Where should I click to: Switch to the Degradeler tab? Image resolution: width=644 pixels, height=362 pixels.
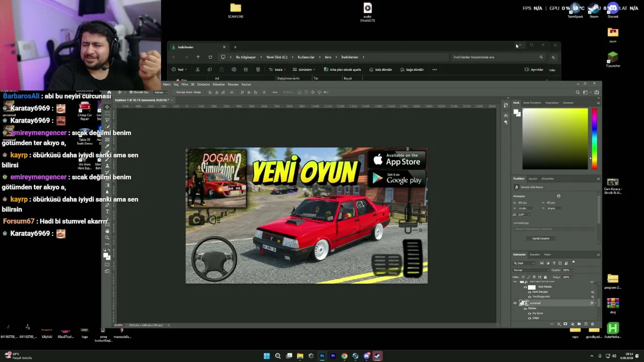pos(552,103)
